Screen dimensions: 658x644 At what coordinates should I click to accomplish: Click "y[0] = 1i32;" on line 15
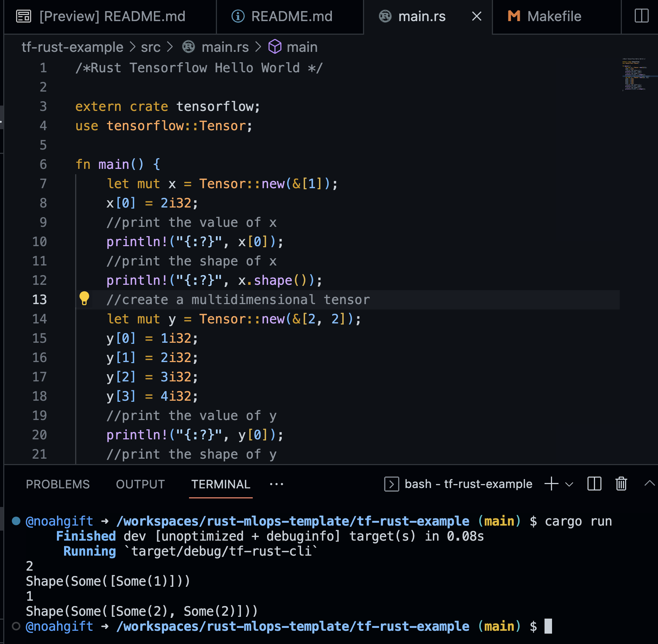[152, 338]
